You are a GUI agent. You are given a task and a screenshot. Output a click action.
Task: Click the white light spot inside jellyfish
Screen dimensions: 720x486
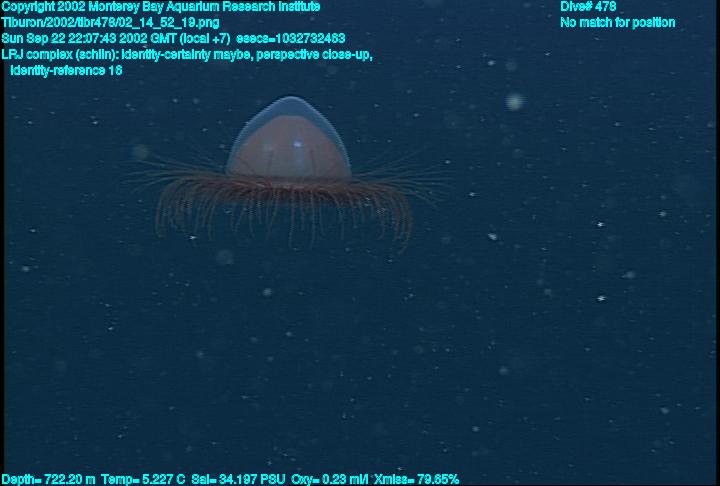[x=298, y=145]
